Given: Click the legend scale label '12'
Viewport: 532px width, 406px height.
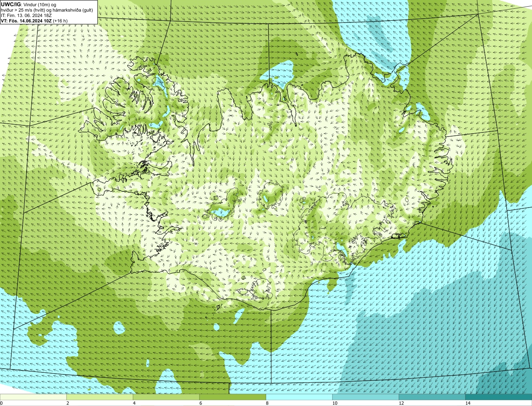Looking at the screenshot, I should (x=401, y=403).
